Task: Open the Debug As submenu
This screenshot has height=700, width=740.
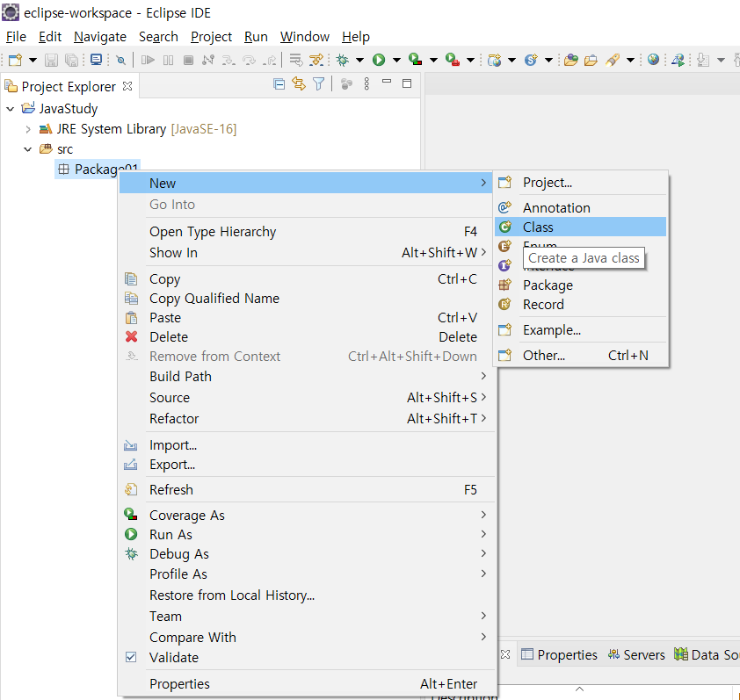Action: 307,554
